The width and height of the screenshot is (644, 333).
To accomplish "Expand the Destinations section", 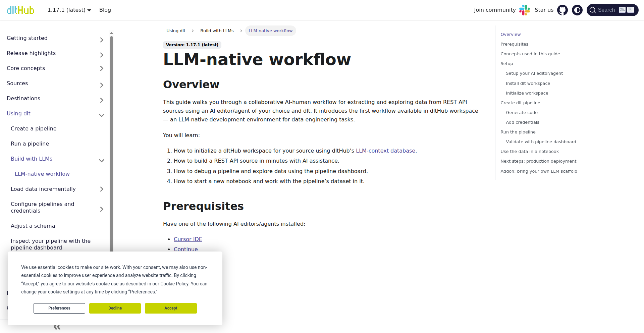I will (x=102, y=100).
